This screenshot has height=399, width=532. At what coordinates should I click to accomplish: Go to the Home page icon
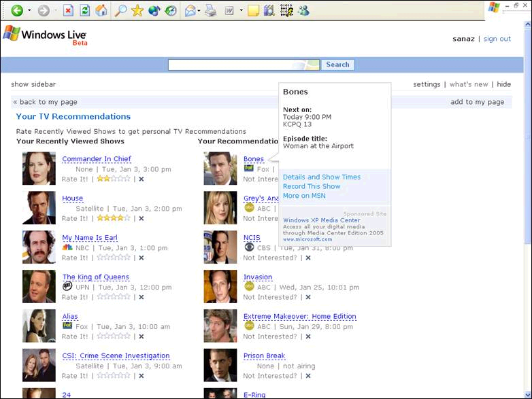tap(101, 10)
